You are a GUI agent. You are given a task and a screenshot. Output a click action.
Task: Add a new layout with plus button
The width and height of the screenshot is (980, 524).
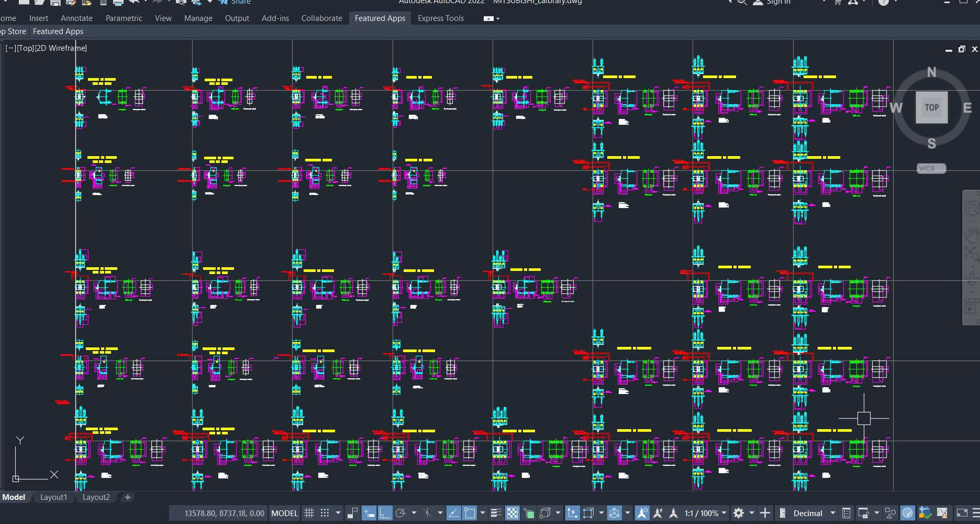click(x=127, y=497)
